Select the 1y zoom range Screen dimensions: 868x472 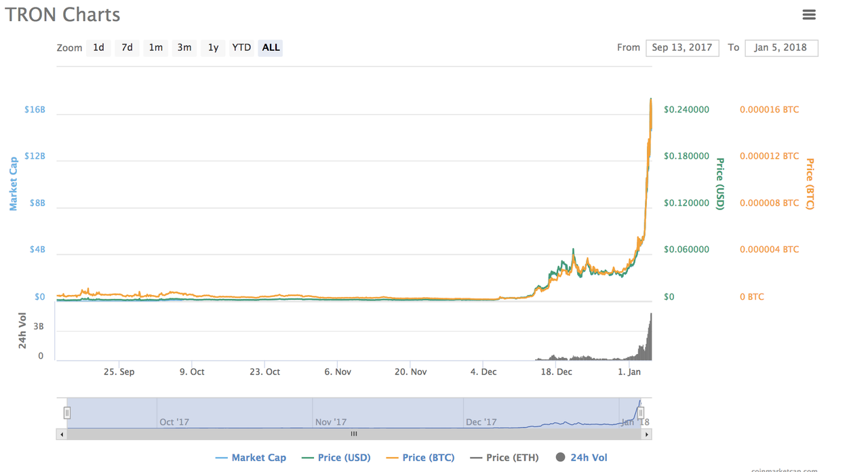coord(213,47)
